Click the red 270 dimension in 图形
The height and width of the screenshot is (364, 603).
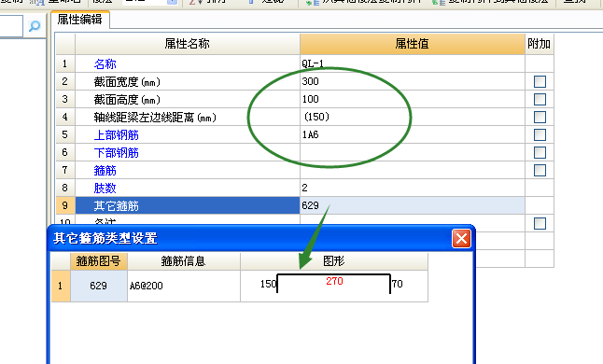(x=334, y=281)
